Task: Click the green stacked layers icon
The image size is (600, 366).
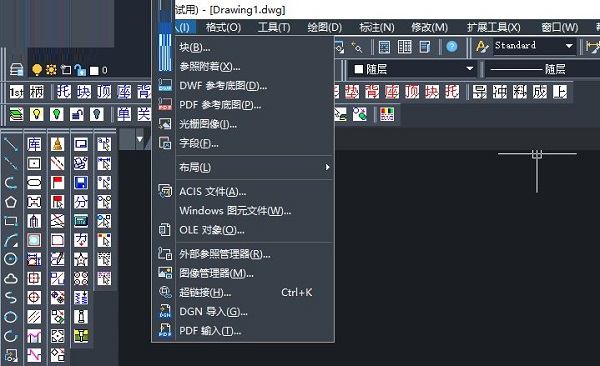Action: tap(16, 114)
